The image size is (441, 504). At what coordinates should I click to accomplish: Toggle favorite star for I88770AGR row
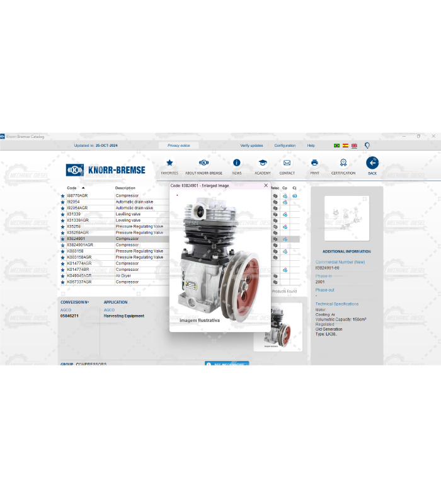coord(62,196)
